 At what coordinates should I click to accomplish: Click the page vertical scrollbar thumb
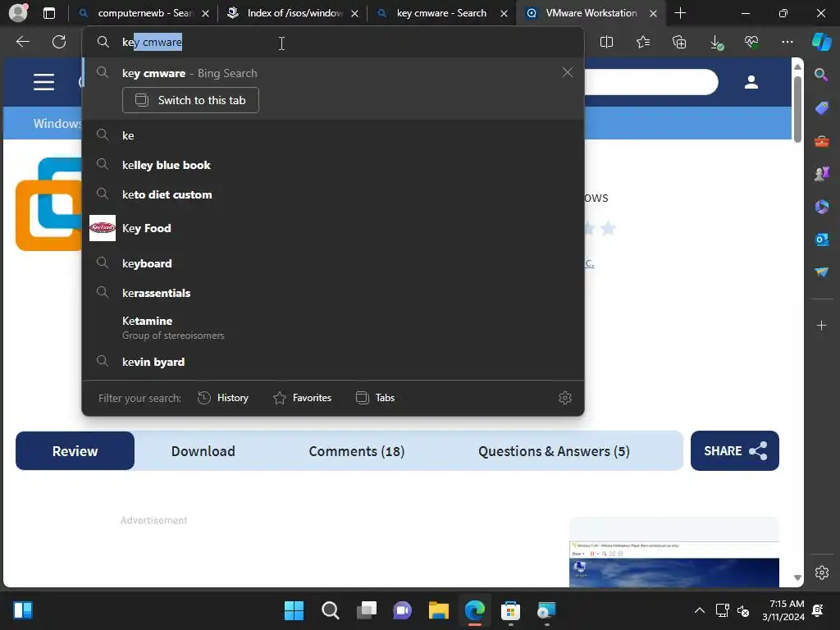[797, 109]
